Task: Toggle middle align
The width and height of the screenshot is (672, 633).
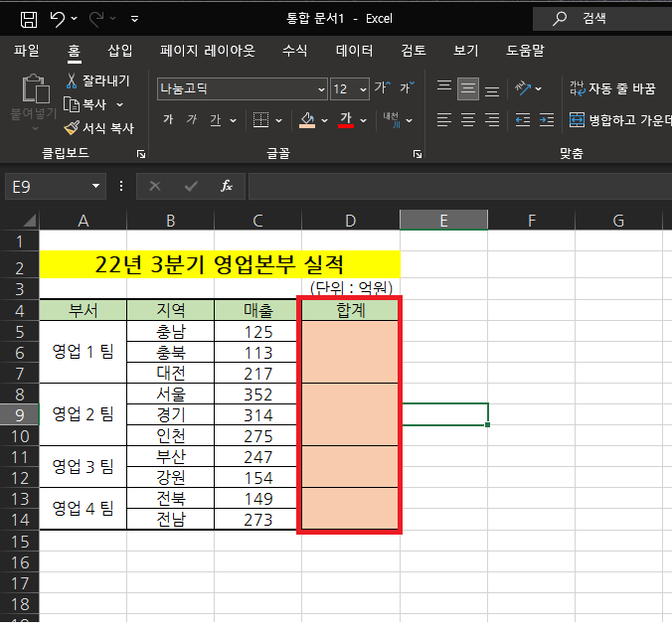Action: click(468, 89)
